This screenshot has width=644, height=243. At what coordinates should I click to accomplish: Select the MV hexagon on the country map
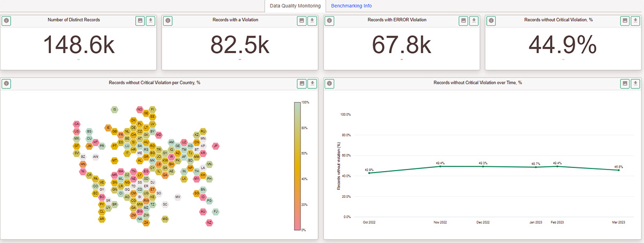pos(178,197)
